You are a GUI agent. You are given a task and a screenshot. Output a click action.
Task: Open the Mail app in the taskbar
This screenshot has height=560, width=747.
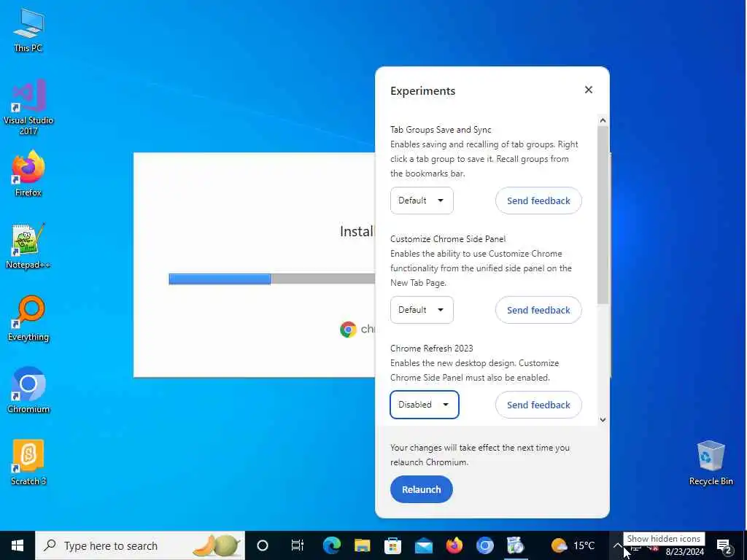pyautogui.click(x=424, y=545)
